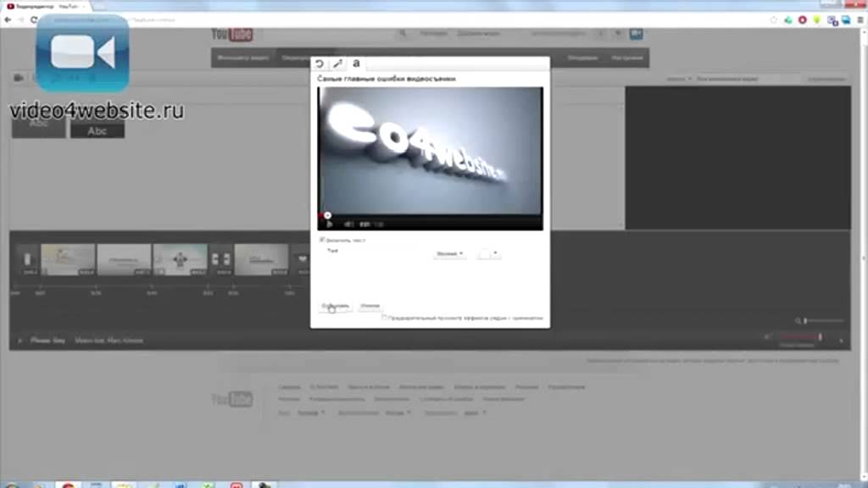This screenshot has height=488, width=868.
Task: Open the magic wand enhancements tab
Action: click(337, 64)
